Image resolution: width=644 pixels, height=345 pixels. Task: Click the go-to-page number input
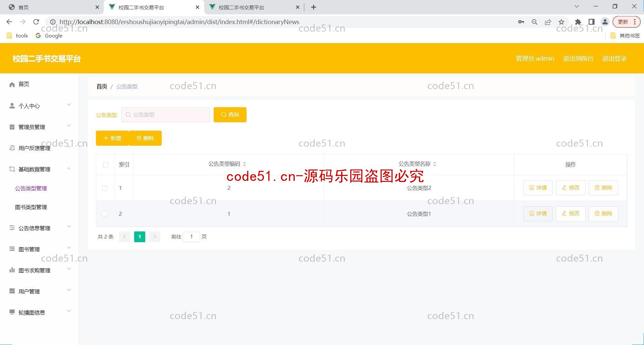tap(192, 237)
